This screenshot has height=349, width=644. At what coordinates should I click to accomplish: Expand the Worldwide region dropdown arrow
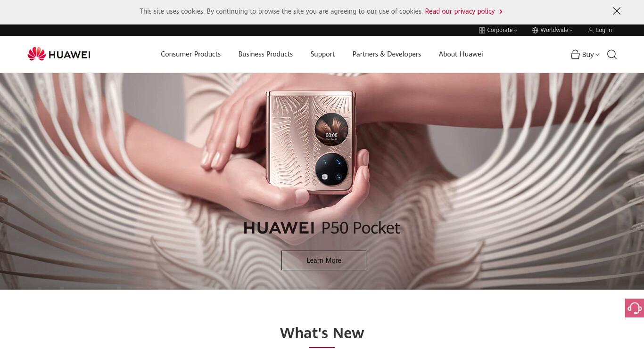click(x=571, y=31)
